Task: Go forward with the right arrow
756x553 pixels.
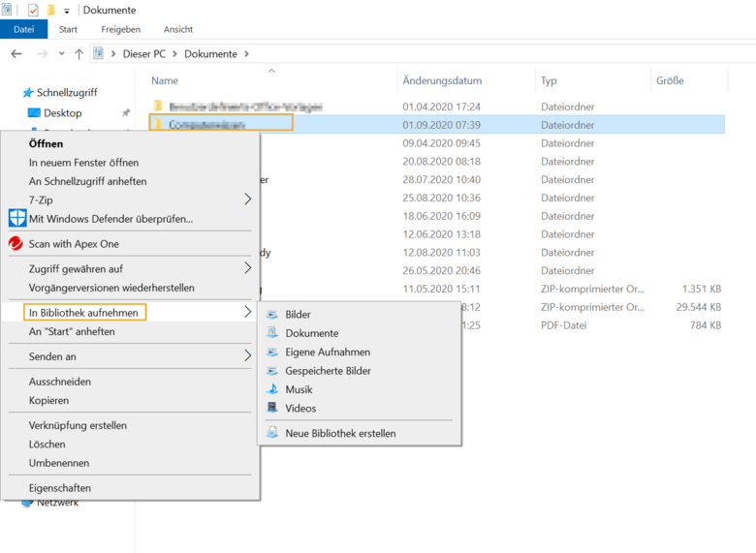Action: (x=42, y=54)
